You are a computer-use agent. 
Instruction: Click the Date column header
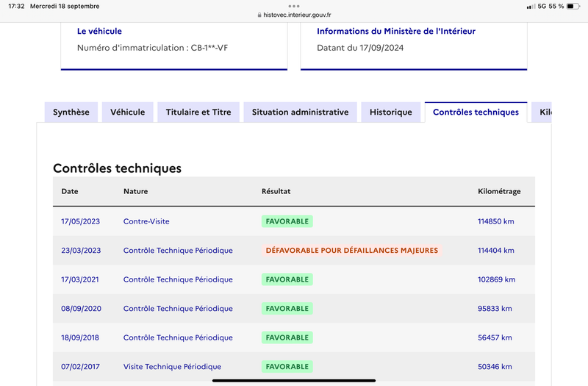coord(70,191)
